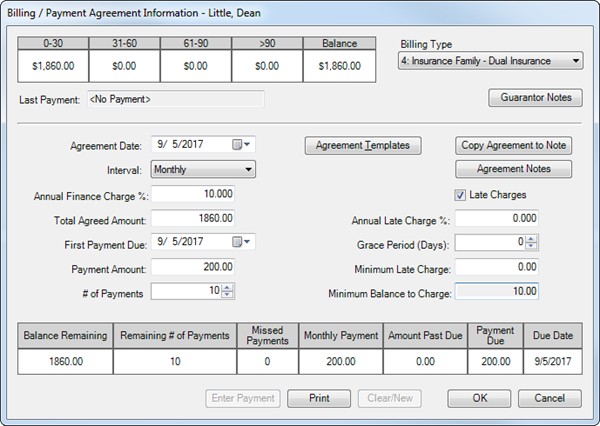Image resolution: width=600 pixels, height=426 pixels.
Task: Click the Guarantor Notes button
Action: click(x=535, y=98)
